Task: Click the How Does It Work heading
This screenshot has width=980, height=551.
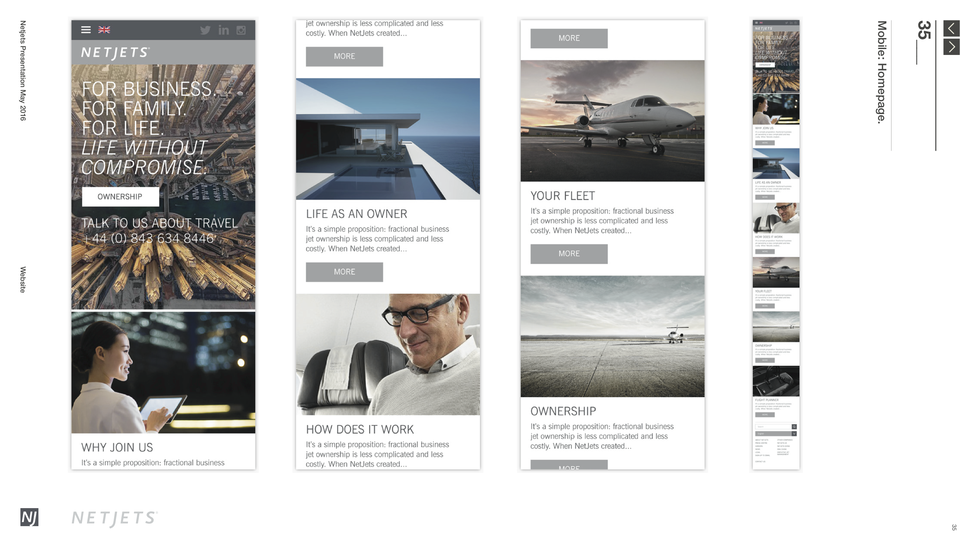Action: pos(360,429)
